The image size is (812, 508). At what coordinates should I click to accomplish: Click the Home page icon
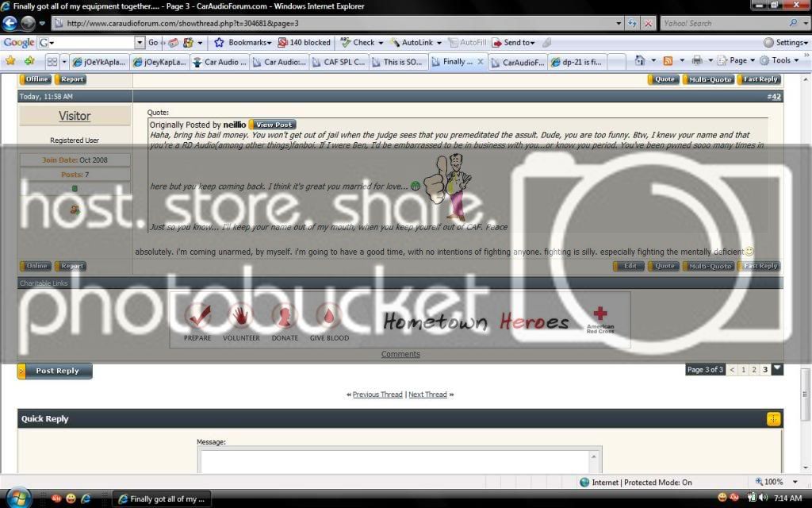click(640, 60)
